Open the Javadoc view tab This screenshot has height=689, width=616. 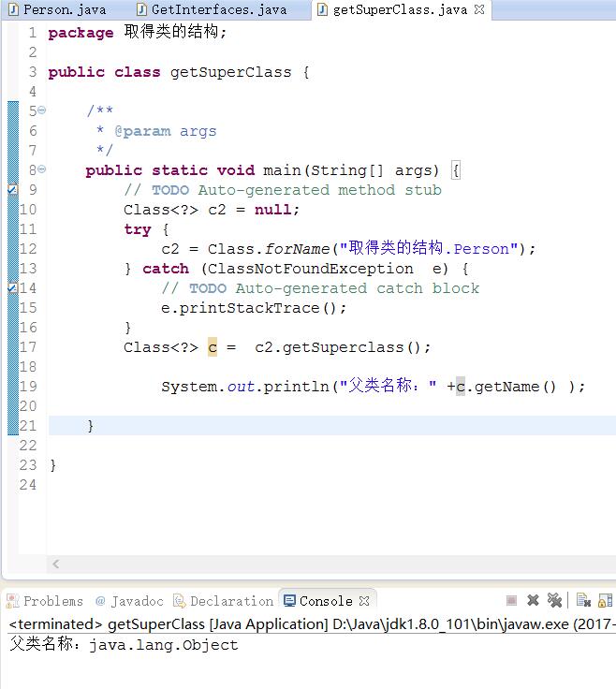130,601
